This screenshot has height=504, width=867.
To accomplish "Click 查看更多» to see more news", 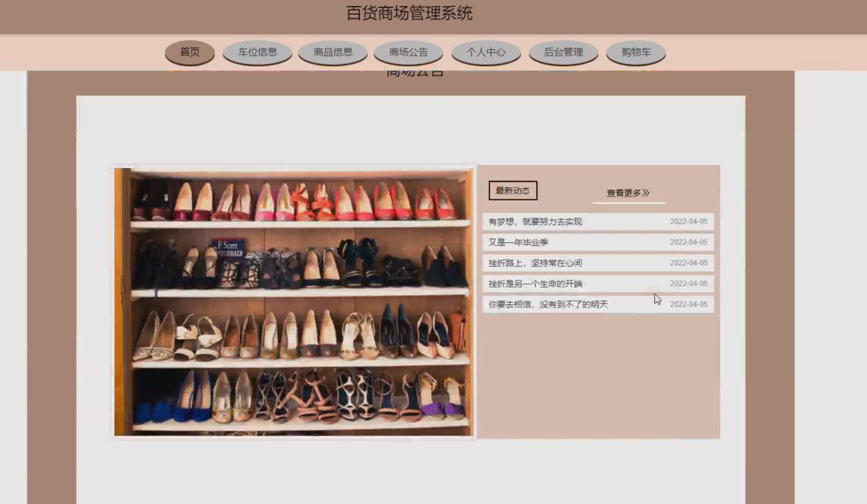I will click(627, 193).
